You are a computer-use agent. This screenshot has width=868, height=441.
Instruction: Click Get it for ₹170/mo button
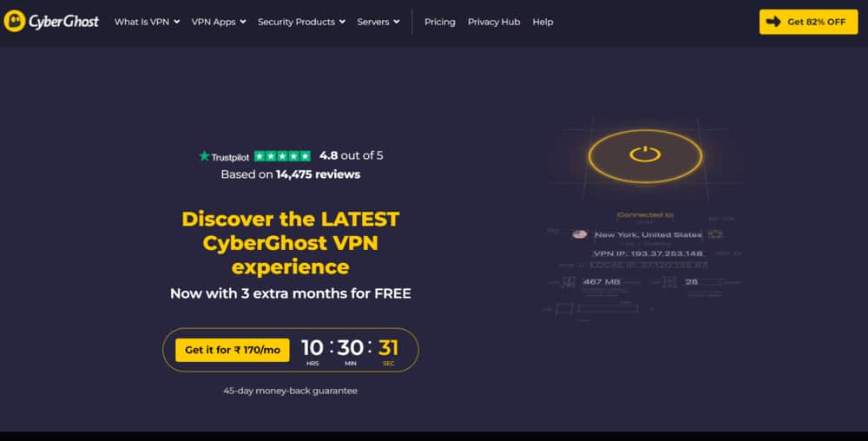tap(233, 350)
